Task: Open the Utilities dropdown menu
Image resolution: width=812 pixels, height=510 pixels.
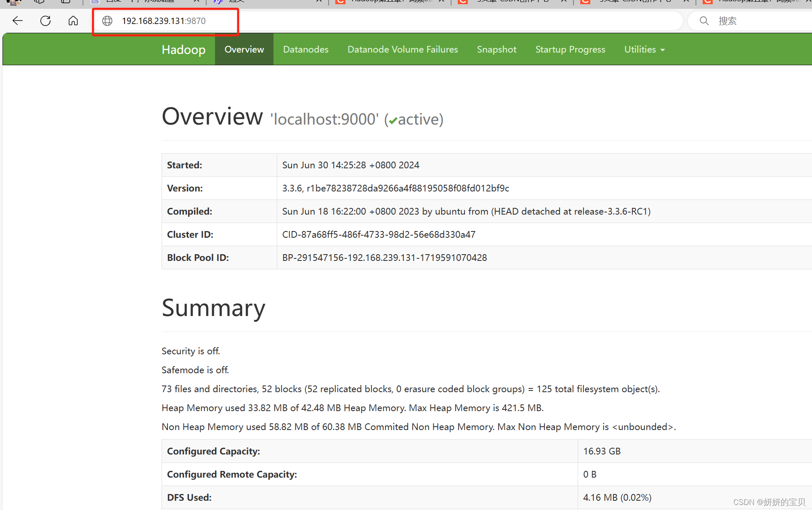Action: 644,50
